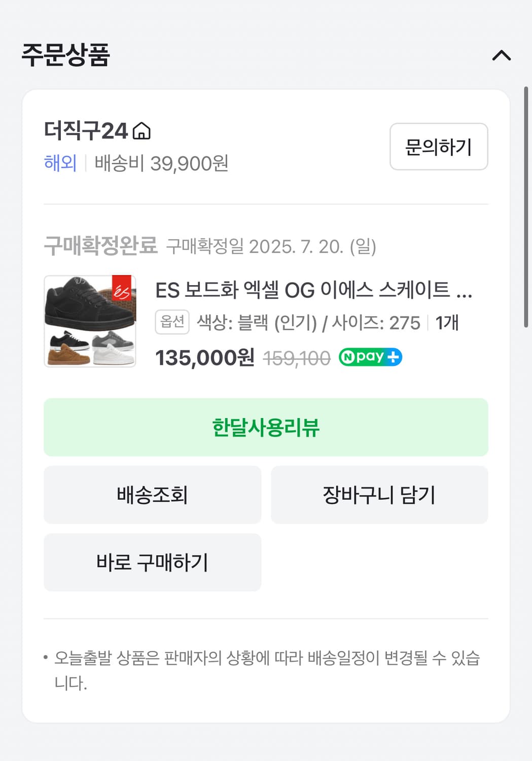This screenshot has height=761, width=532.
Task: Click the Npay plus badge
Action: tap(370, 357)
